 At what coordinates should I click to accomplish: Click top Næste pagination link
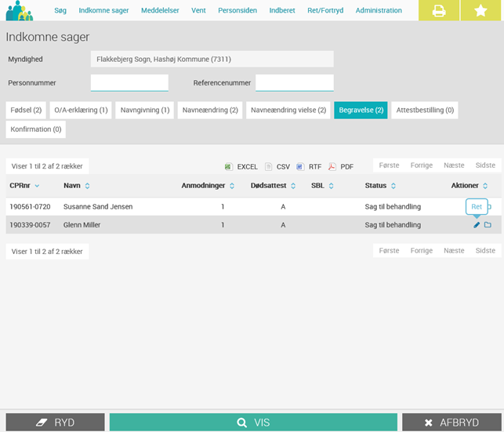point(454,165)
